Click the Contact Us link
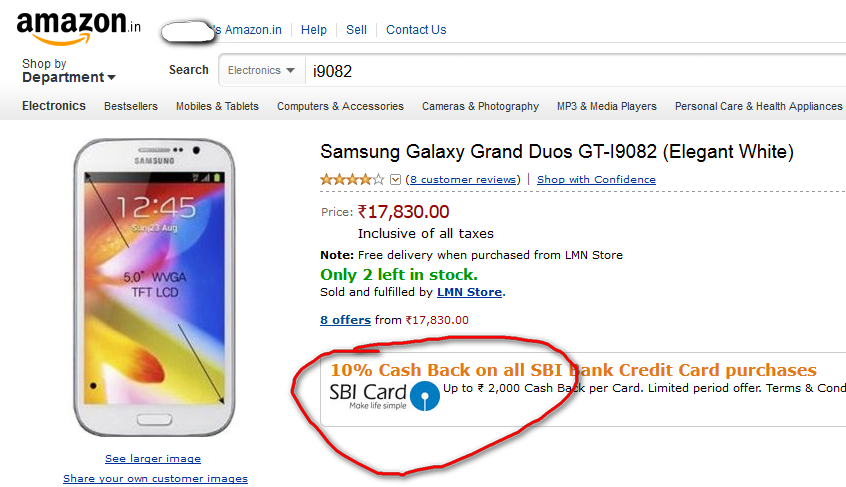 (x=416, y=30)
